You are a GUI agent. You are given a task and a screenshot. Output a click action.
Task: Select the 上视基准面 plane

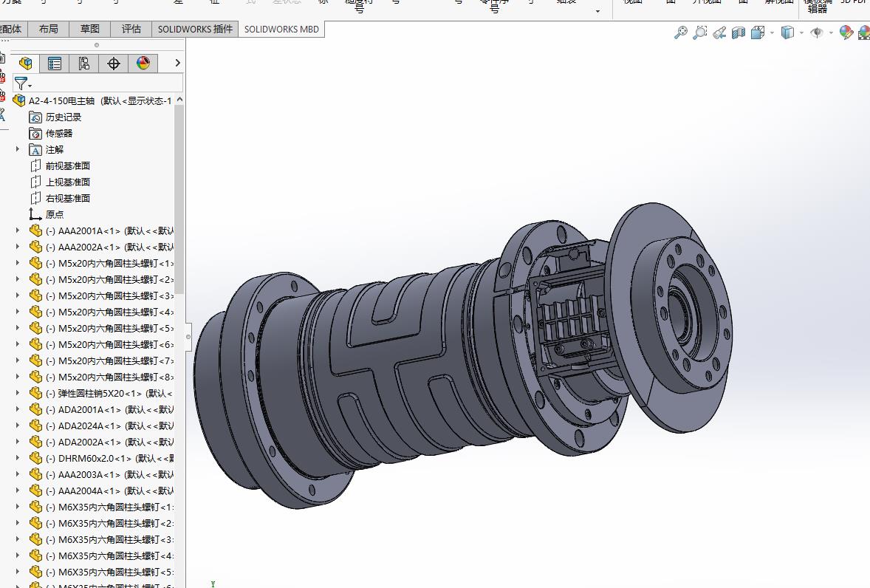click(x=68, y=182)
